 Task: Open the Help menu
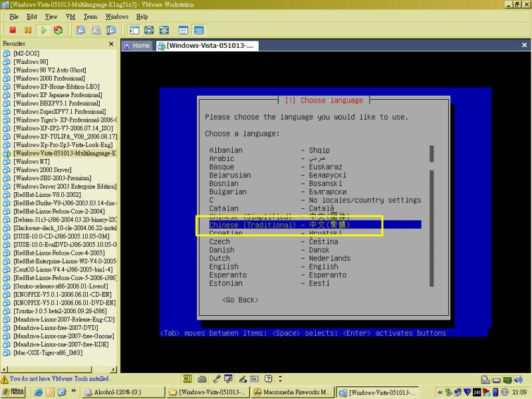142,16
